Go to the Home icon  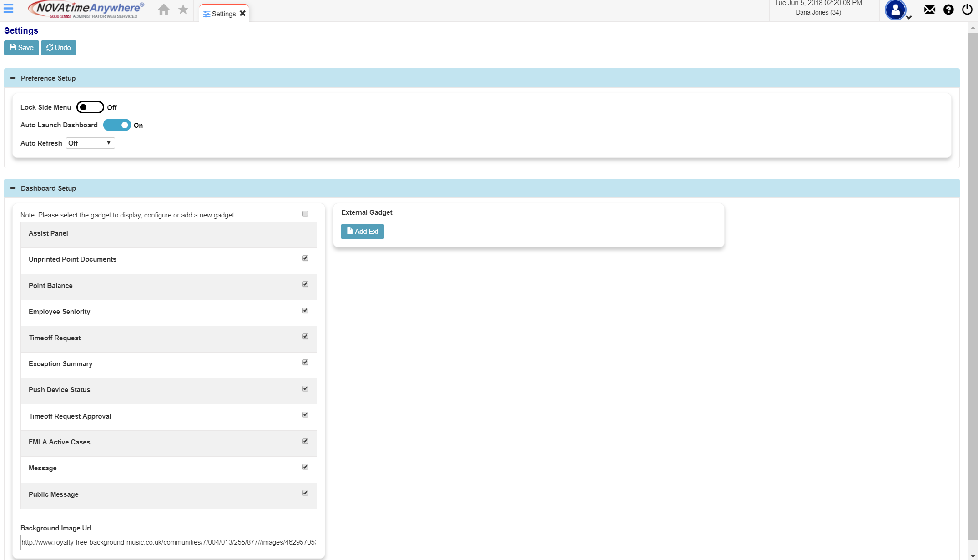coord(164,10)
